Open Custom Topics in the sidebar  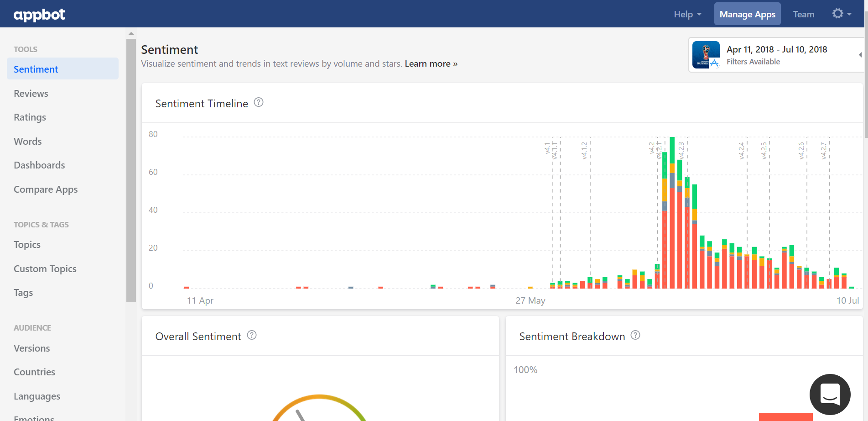[x=45, y=269]
